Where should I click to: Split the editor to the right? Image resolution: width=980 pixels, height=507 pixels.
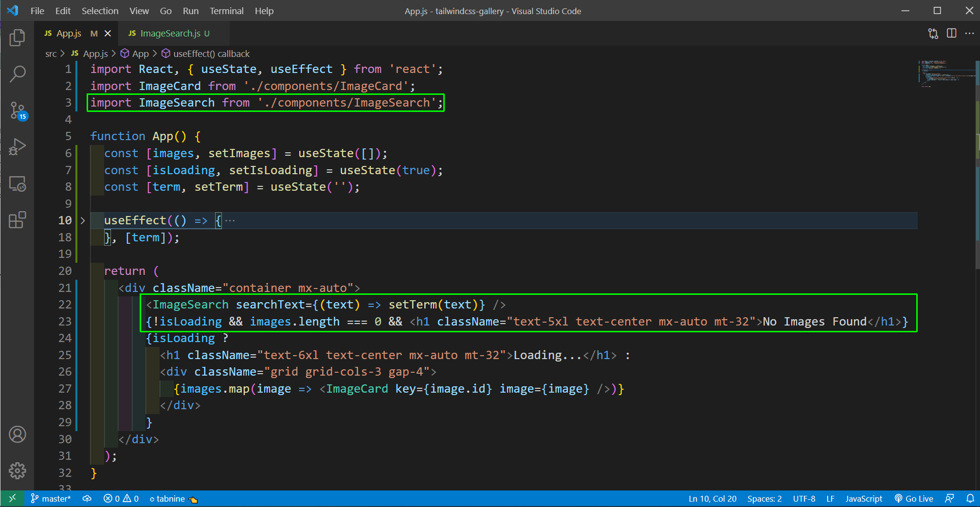[x=951, y=34]
